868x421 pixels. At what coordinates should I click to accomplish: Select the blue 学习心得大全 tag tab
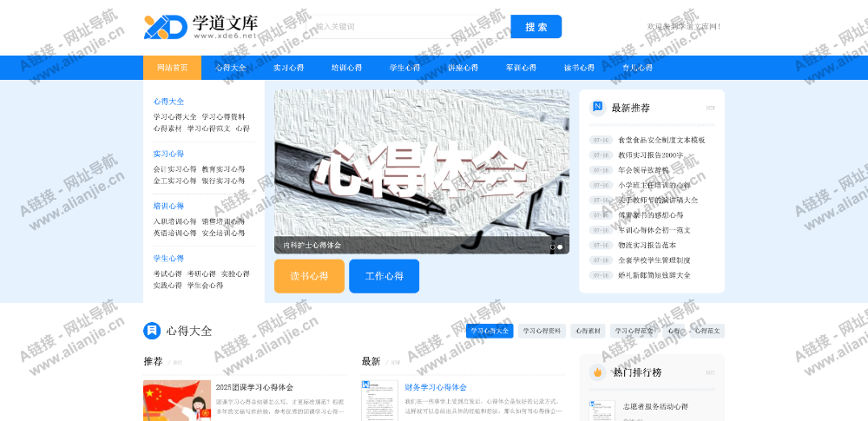pos(490,331)
